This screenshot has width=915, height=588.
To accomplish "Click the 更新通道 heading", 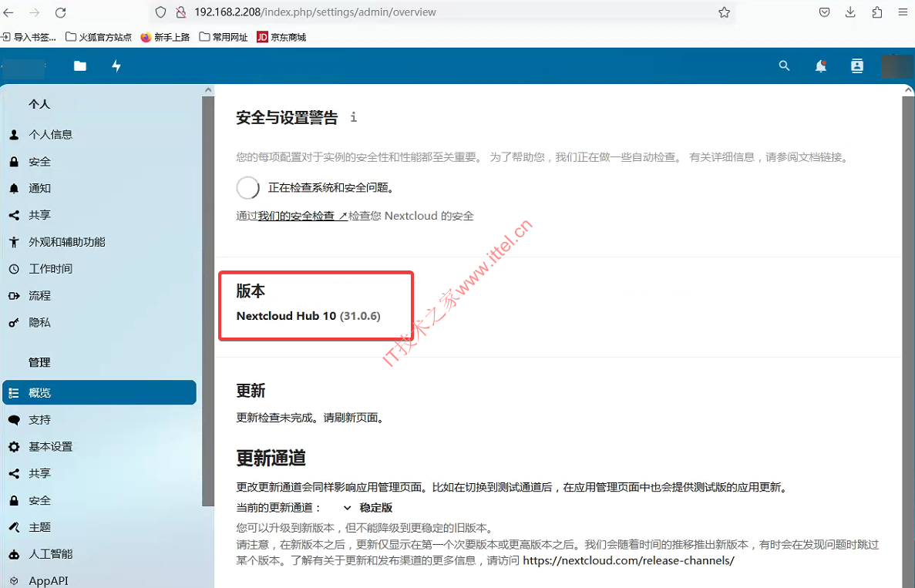I will pos(271,458).
